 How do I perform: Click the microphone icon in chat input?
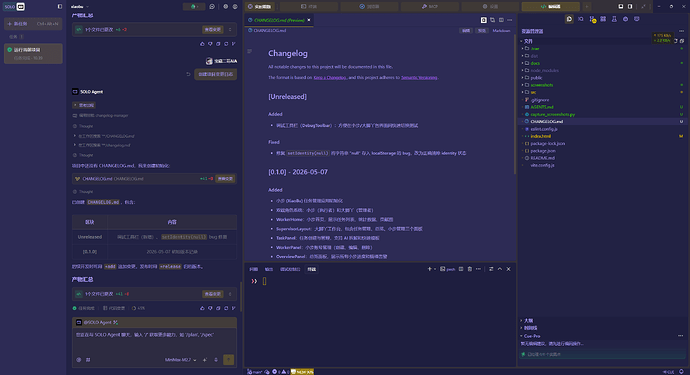[x=216, y=360]
